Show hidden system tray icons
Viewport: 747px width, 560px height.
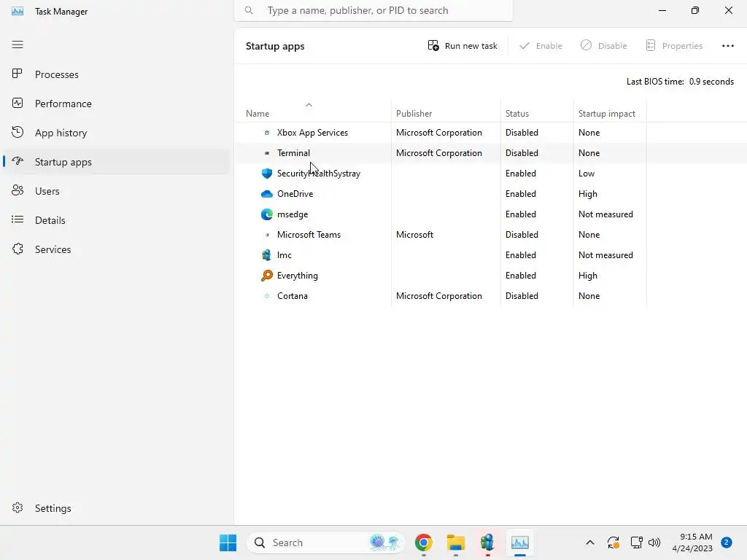tap(589, 542)
